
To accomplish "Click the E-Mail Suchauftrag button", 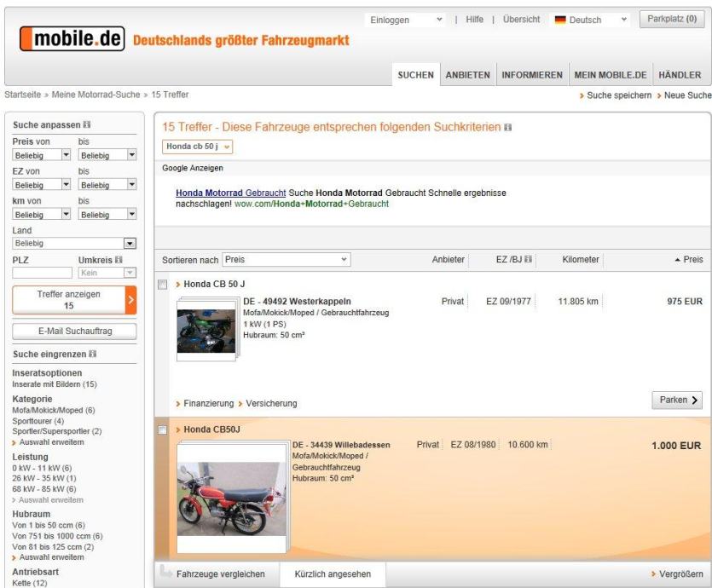I will (x=74, y=331).
